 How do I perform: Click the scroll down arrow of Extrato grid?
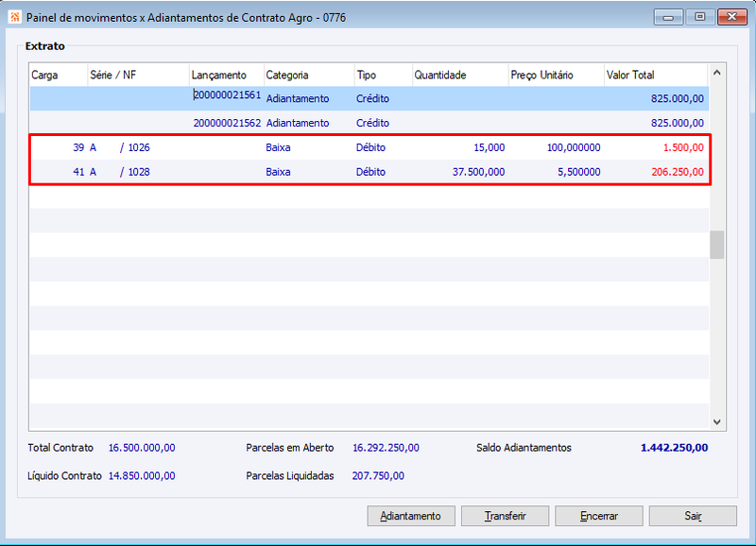717,421
